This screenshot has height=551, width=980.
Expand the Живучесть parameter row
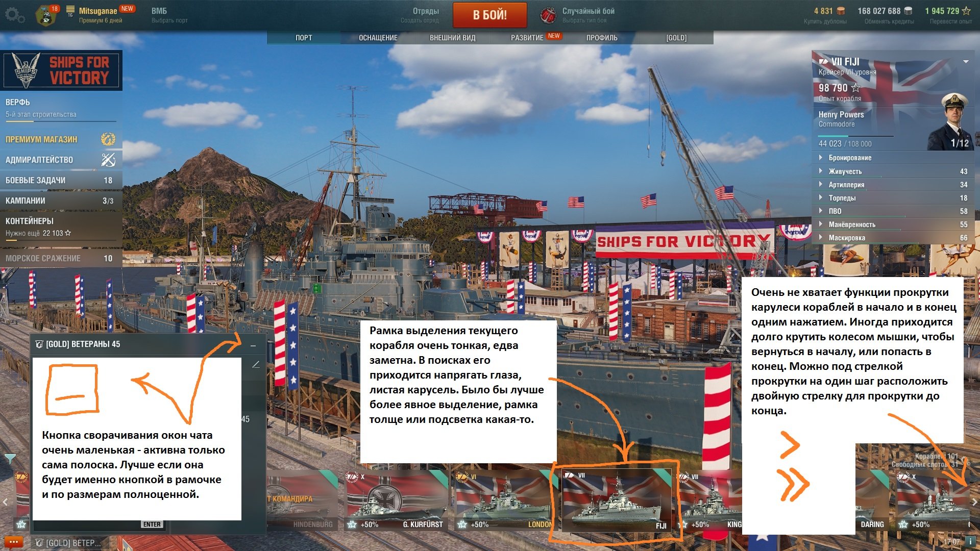(x=893, y=171)
